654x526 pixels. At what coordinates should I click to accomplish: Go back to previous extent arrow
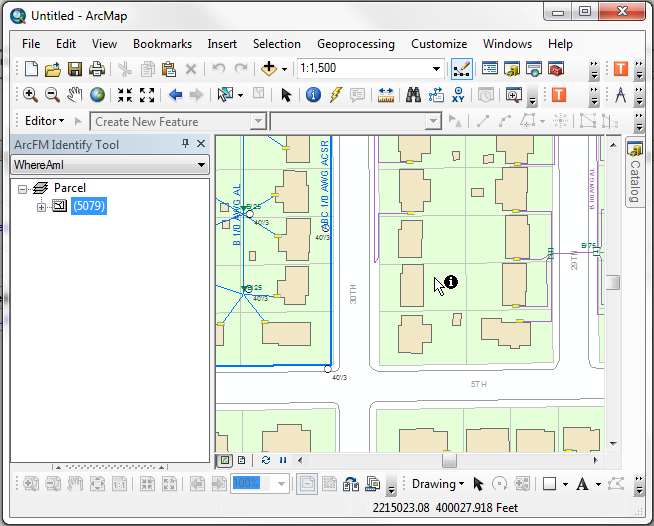pyautogui.click(x=176, y=95)
